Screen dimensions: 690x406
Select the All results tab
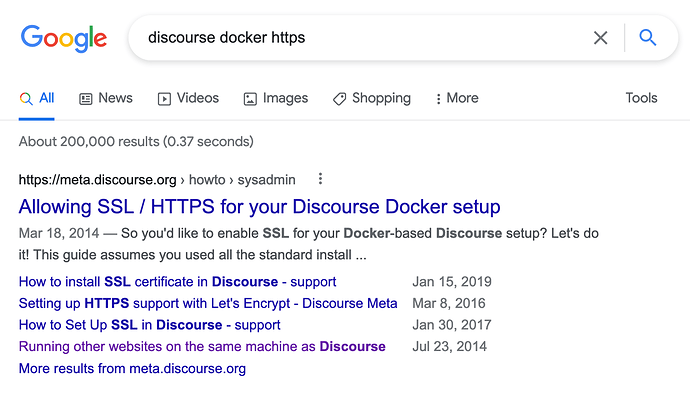tap(37, 98)
